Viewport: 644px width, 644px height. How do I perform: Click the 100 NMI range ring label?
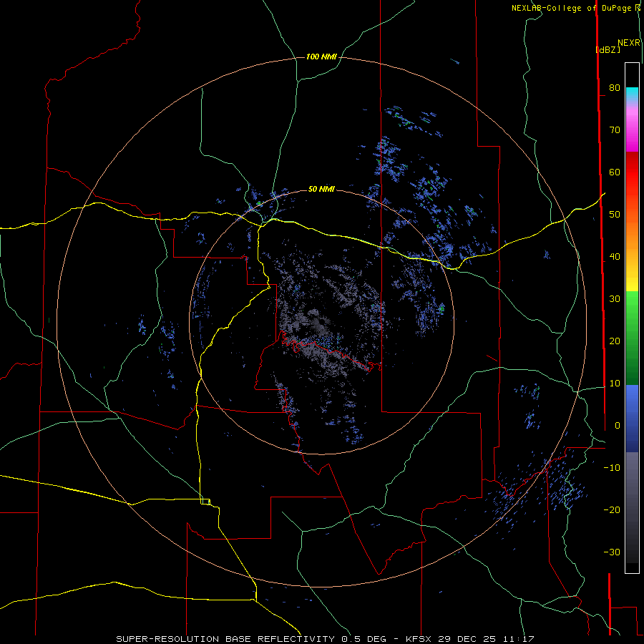pyautogui.click(x=321, y=57)
